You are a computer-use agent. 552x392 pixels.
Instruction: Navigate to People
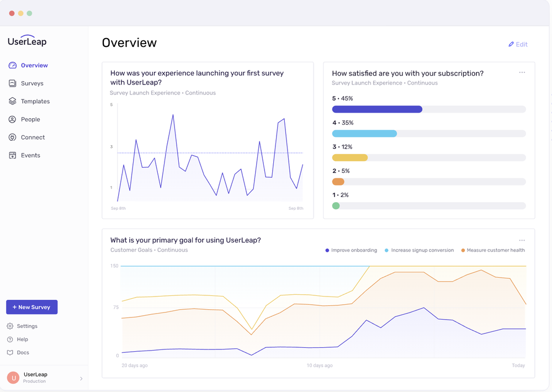click(30, 119)
